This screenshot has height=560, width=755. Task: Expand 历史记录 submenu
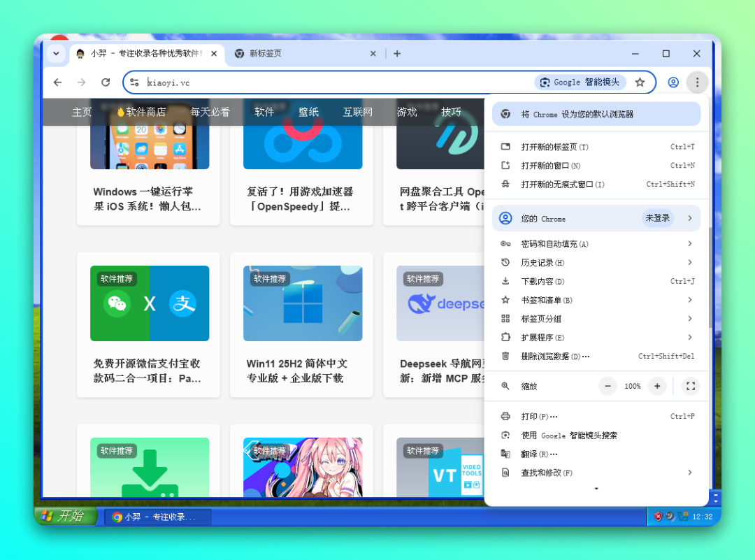point(596,263)
